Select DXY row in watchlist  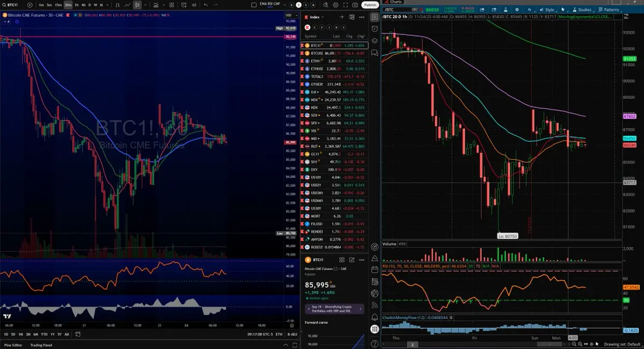point(335,169)
